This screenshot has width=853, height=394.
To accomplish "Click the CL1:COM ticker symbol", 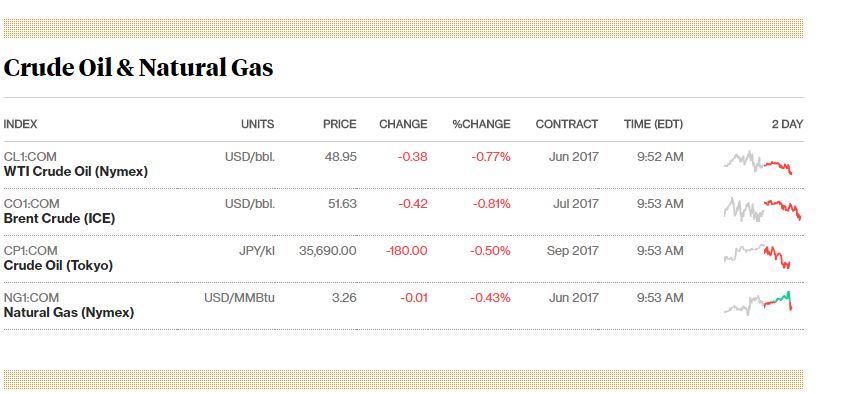I will (x=30, y=157).
